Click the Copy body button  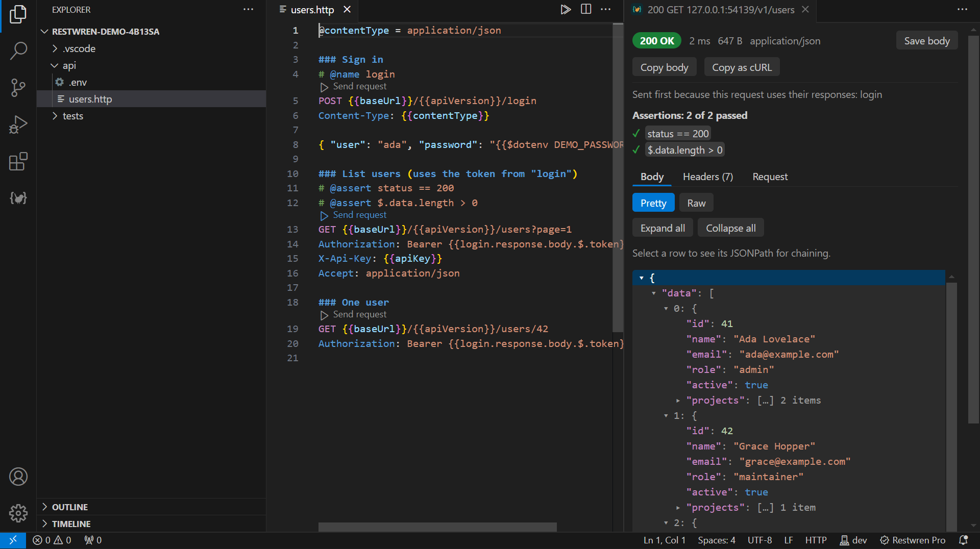click(664, 67)
